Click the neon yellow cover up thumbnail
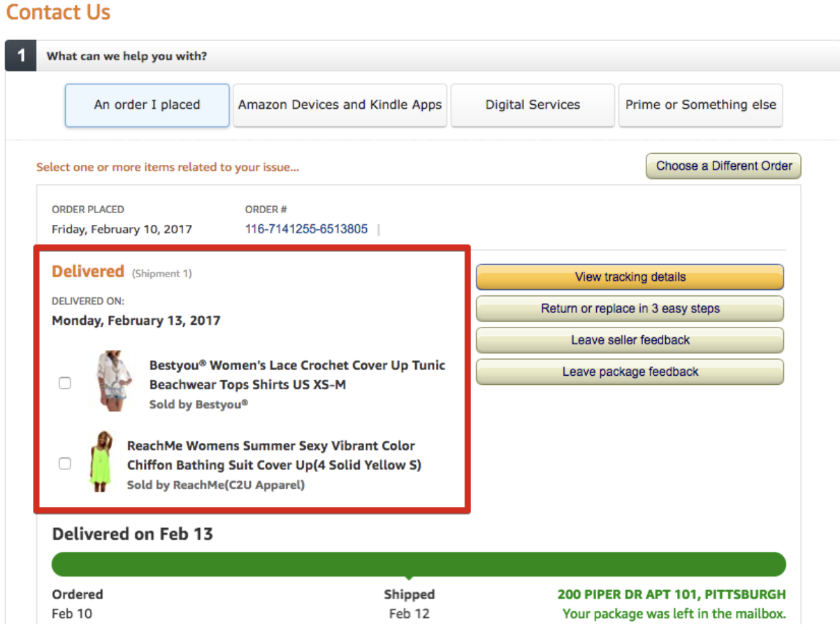 pyautogui.click(x=101, y=462)
